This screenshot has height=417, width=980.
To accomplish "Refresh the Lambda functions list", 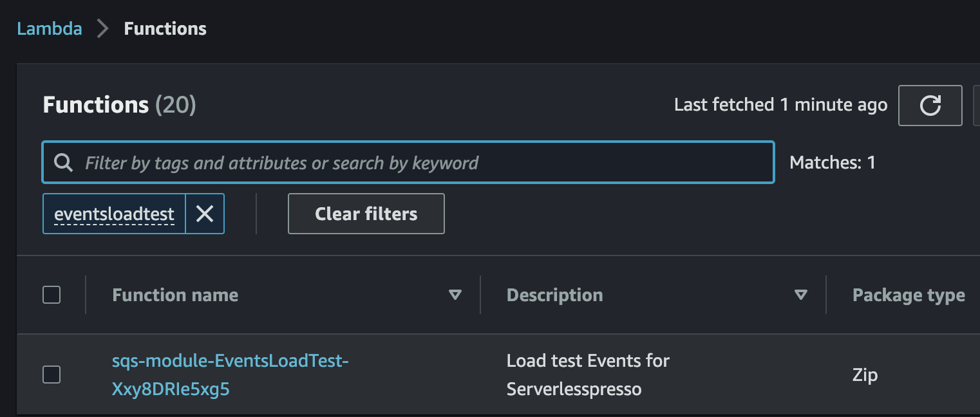I will point(930,106).
